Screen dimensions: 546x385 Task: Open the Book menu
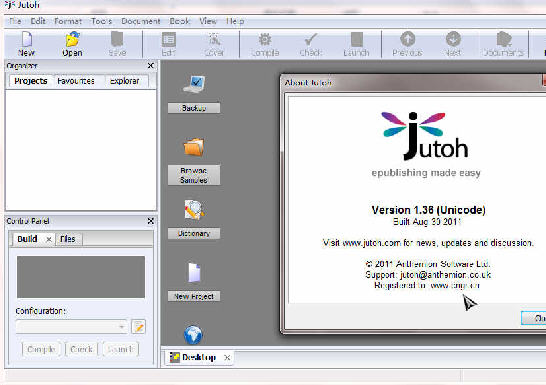click(x=180, y=21)
